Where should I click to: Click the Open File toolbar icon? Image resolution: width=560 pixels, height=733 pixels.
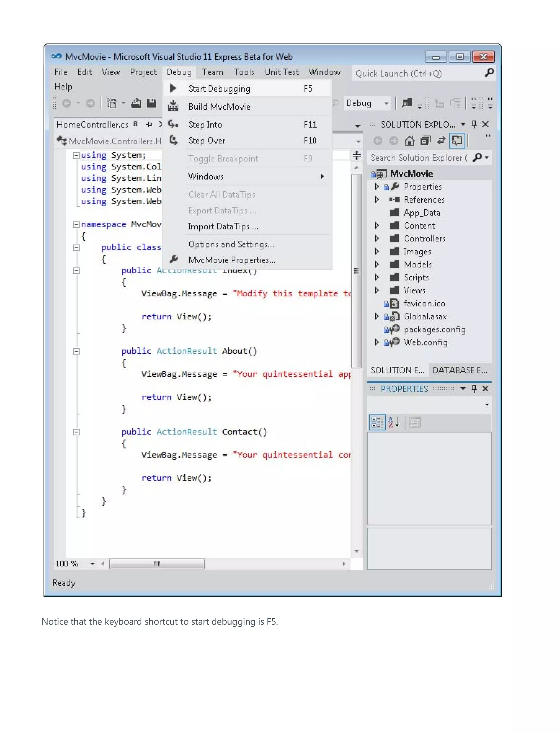point(136,103)
